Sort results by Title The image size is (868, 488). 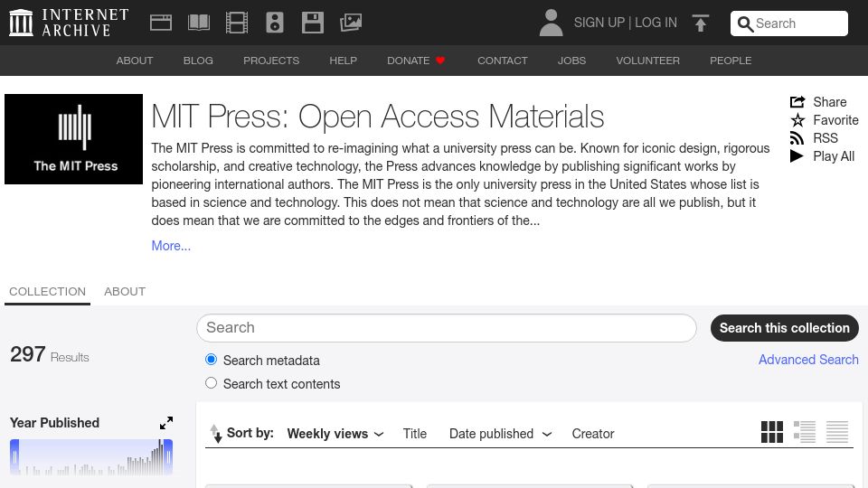[x=415, y=434]
